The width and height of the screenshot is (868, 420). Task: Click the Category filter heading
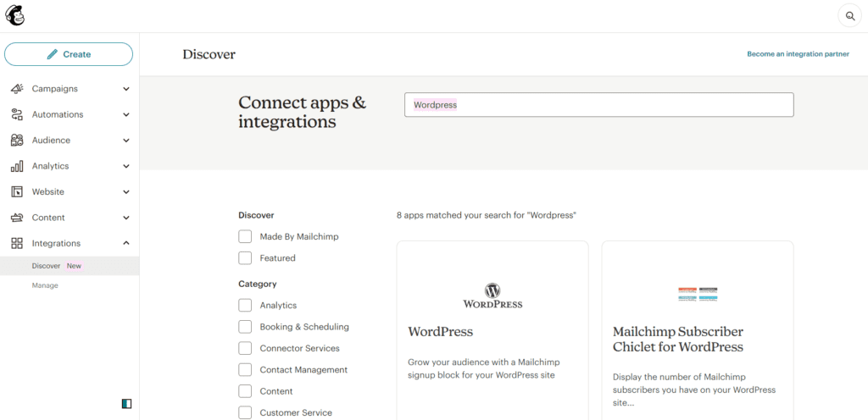coord(258,284)
